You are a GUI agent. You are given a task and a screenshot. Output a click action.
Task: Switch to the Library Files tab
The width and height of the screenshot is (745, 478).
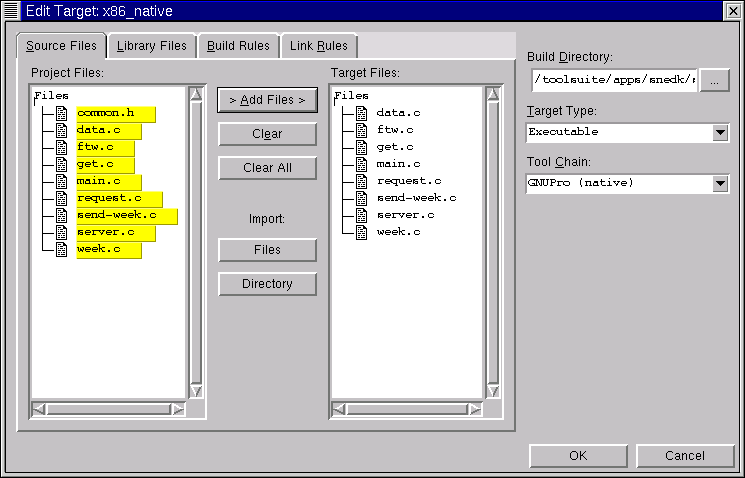coord(152,46)
